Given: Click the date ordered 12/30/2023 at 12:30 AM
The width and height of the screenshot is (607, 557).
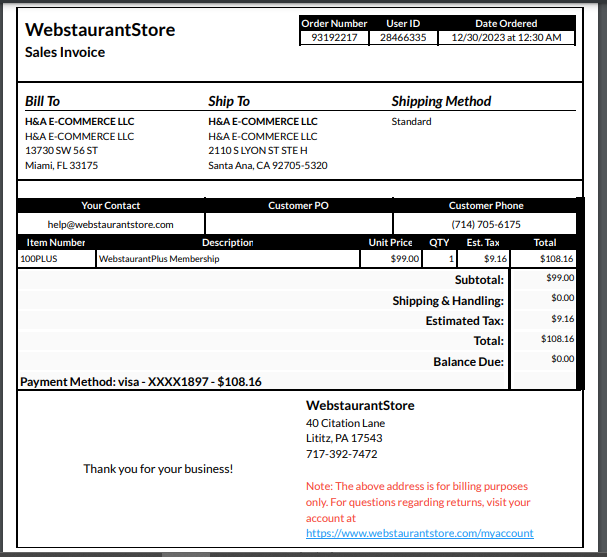Looking at the screenshot, I should [506, 38].
